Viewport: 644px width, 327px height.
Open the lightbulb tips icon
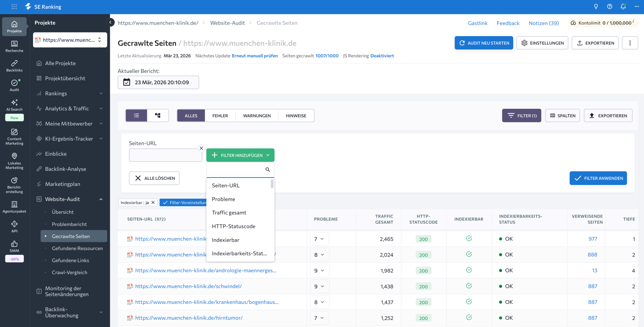point(596,7)
